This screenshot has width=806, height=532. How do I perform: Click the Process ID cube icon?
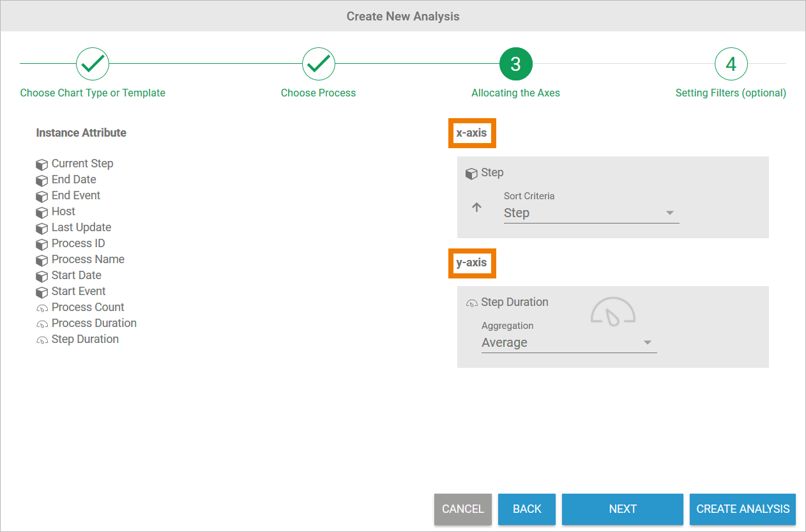click(x=42, y=244)
